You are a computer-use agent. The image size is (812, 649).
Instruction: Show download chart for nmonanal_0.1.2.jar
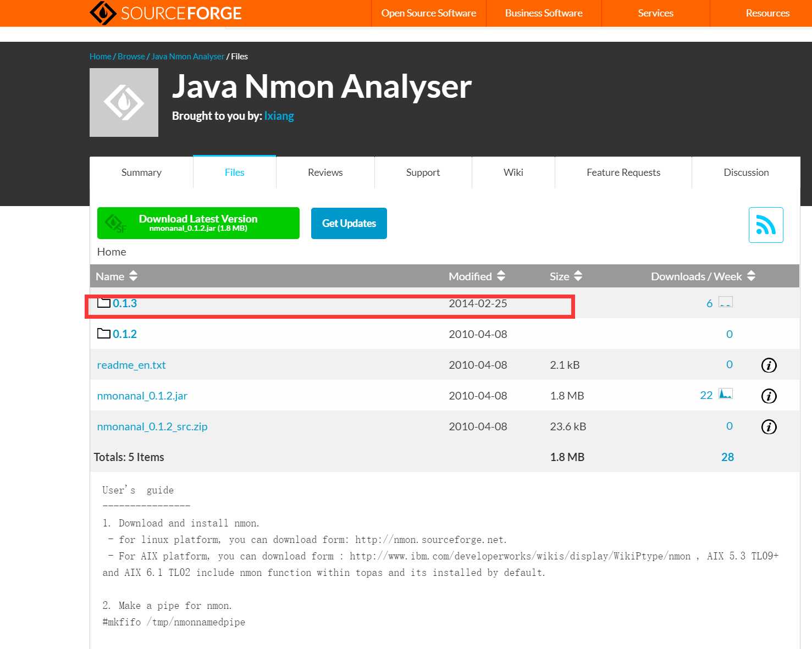tap(726, 394)
